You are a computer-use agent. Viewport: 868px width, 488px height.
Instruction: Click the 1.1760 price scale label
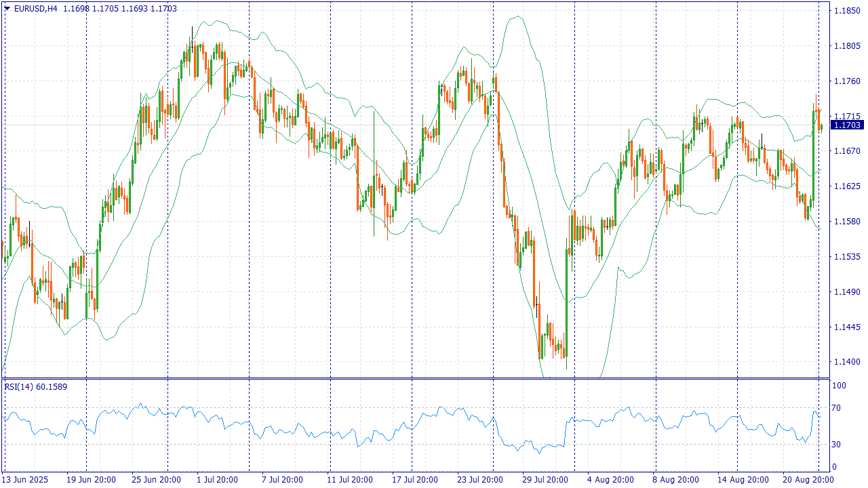(847, 81)
